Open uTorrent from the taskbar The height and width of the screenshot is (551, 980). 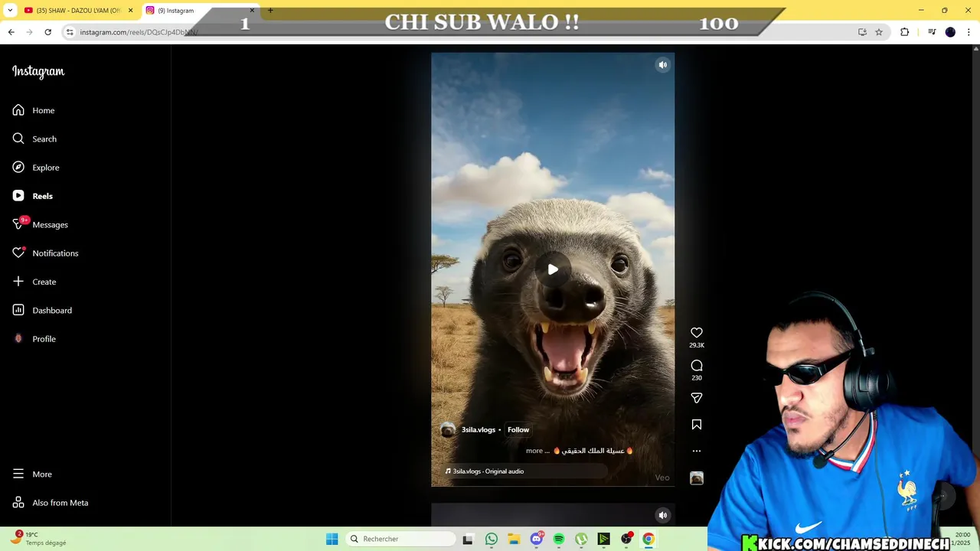click(x=582, y=539)
